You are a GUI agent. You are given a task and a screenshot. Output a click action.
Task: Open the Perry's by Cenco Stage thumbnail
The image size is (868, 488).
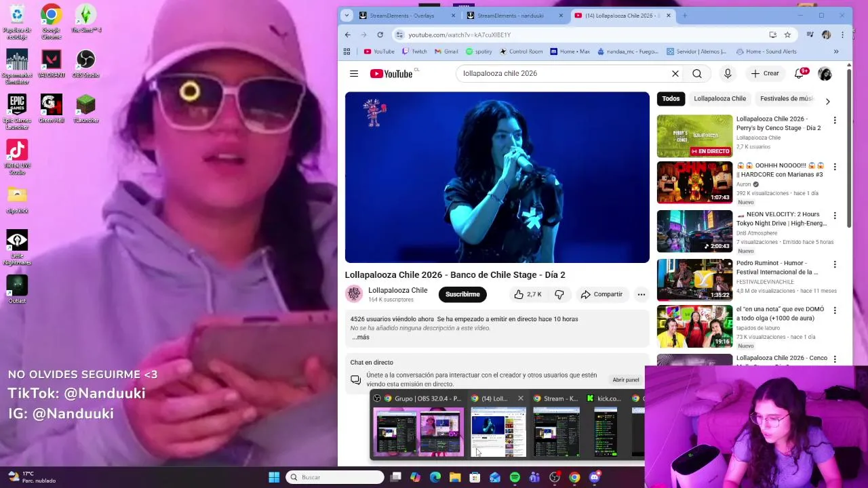point(694,136)
